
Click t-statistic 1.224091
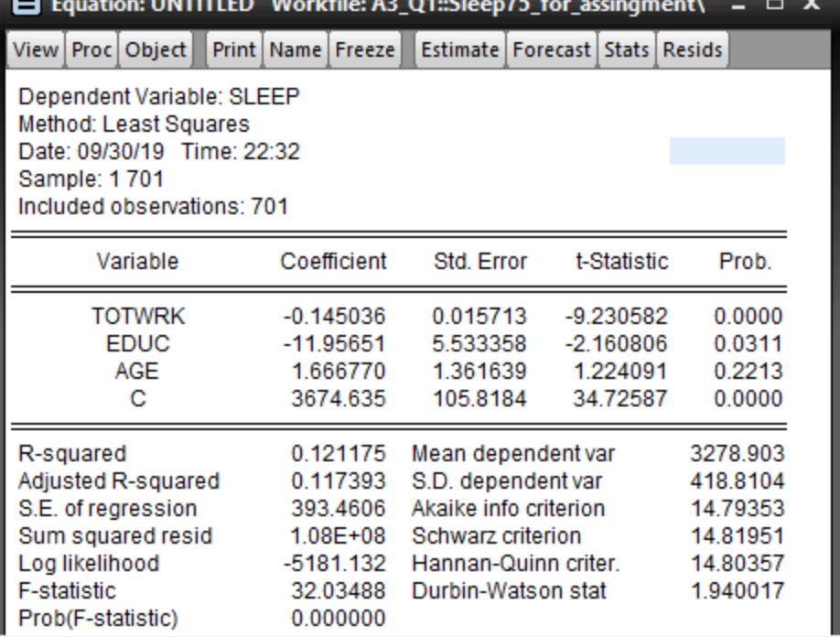click(x=619, y=372)
